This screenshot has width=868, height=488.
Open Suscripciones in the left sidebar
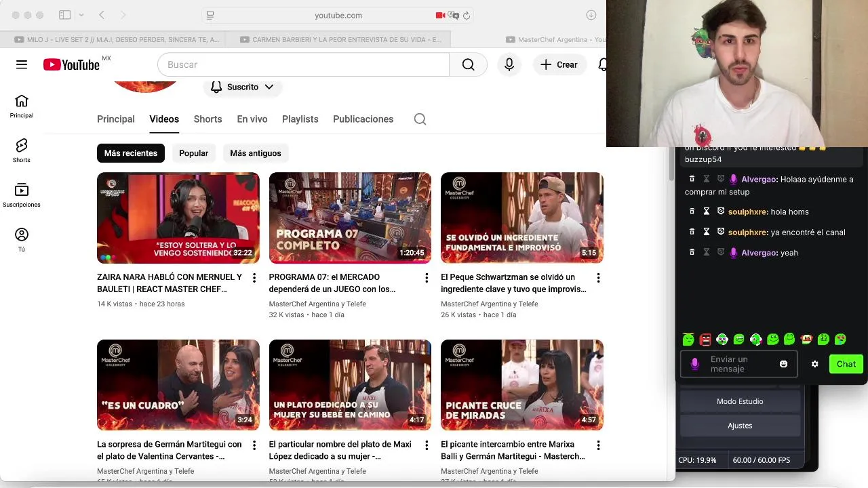point(22,196)
